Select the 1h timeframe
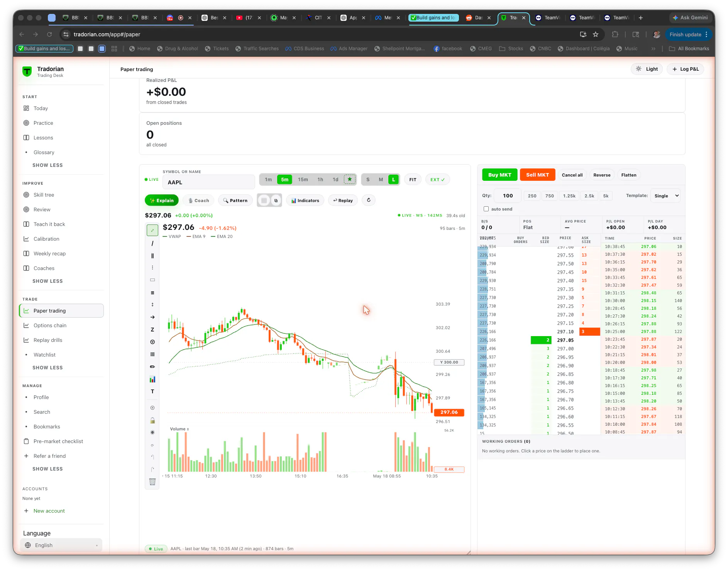 point(320,180)
